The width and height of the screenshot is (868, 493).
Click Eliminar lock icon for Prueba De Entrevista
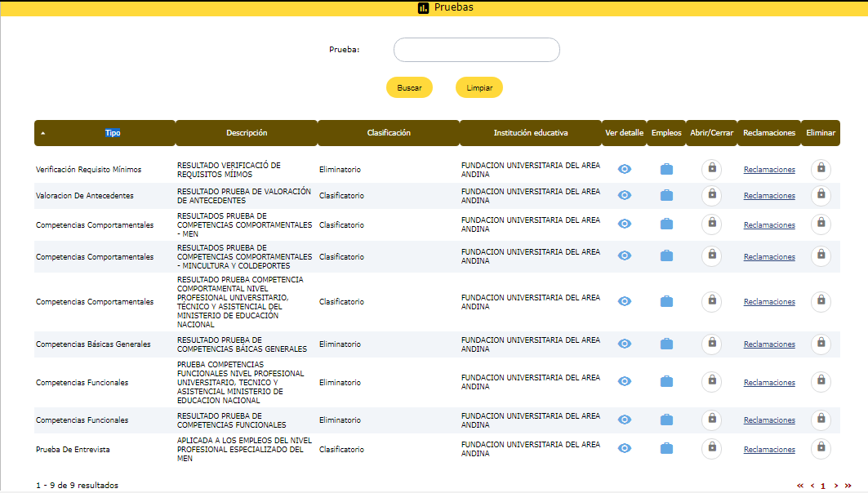click(821, 448)
